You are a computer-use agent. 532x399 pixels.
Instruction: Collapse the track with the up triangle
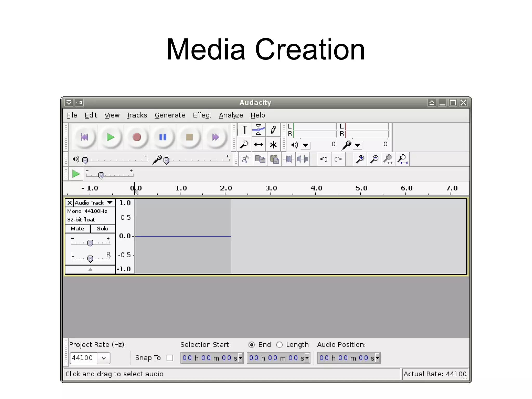90,270
